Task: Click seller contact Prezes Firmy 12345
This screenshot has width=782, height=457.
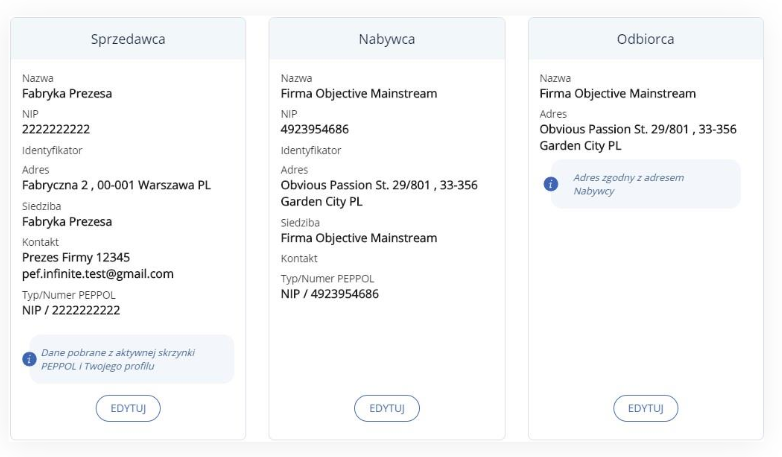Action: click(76, 257)
